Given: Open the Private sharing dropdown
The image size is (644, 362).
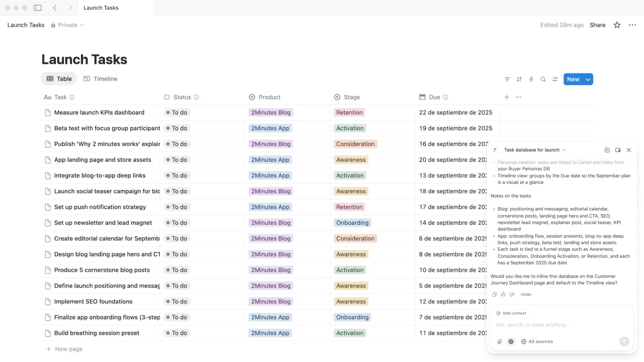Looking at the screenshot, I should tap(67, 25).
